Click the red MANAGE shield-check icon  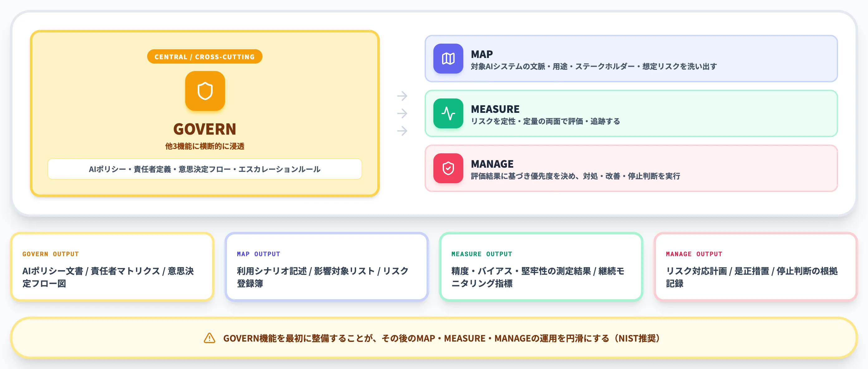click(448, 168)
